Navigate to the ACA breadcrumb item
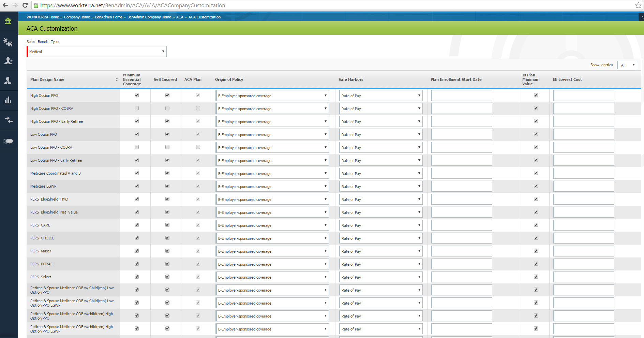644x338 pixels. coord(180,17)
